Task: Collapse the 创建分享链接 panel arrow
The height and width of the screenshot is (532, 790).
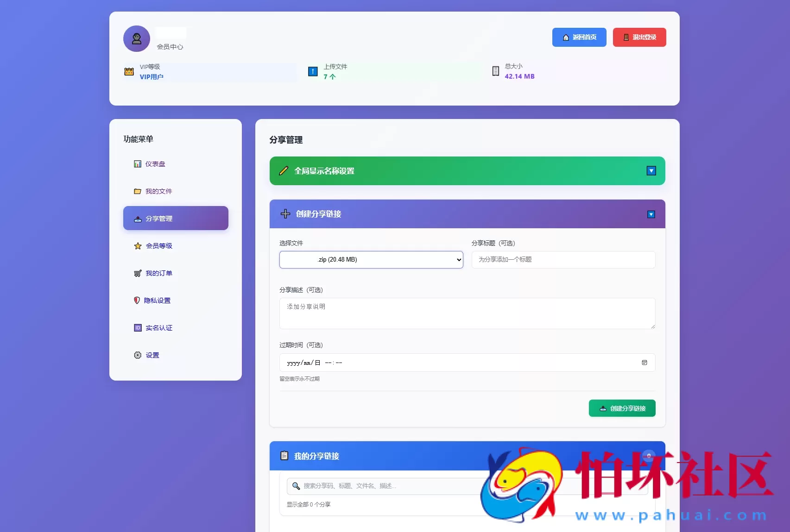Action: 651,214
